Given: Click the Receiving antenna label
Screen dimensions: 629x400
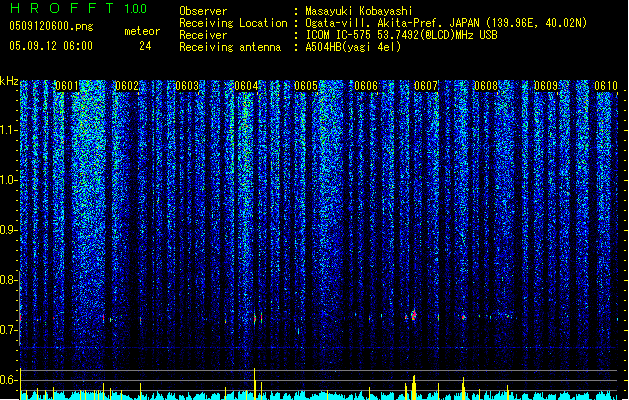Looking at the screenshot, I should pyautogui.click(x=230, y=47).
